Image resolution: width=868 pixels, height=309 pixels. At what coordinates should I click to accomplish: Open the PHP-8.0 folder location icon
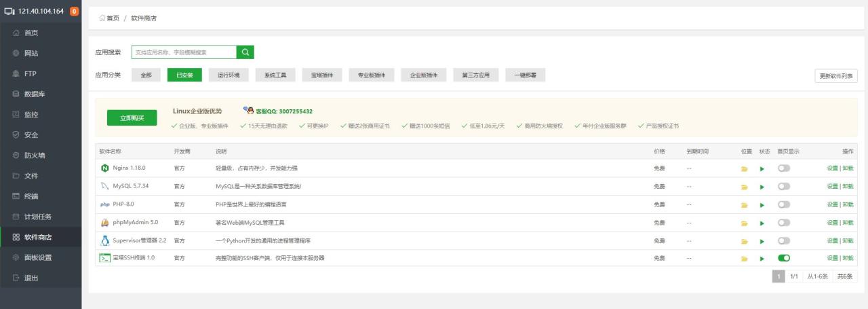[744, 204]
